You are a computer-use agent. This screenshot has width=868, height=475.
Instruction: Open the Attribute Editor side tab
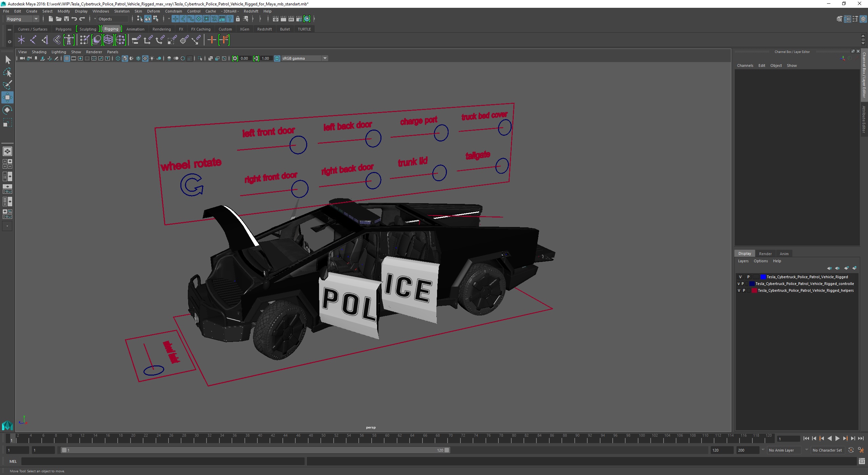click(864, 119)
